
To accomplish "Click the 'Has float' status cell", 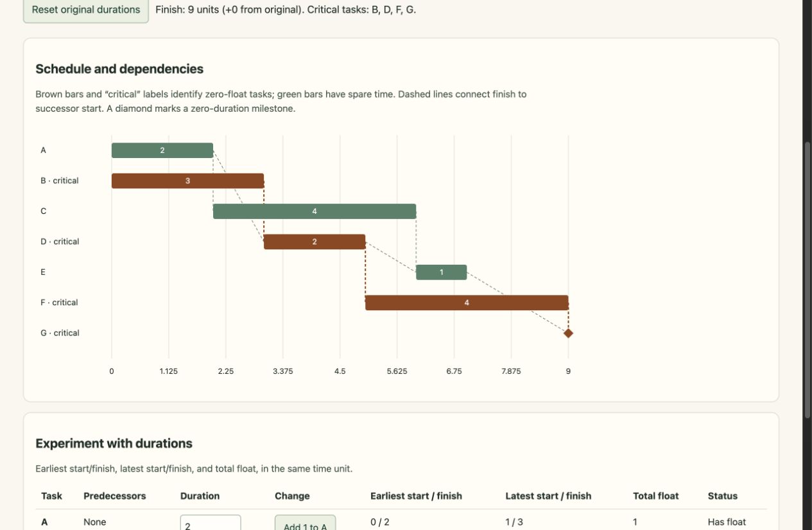I will pos(727,522).
